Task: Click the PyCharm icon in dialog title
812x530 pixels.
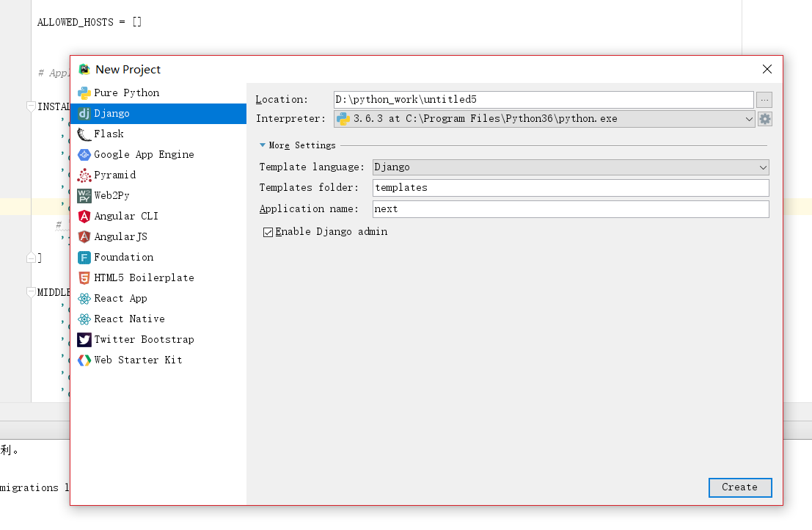Action: [84, 70]
